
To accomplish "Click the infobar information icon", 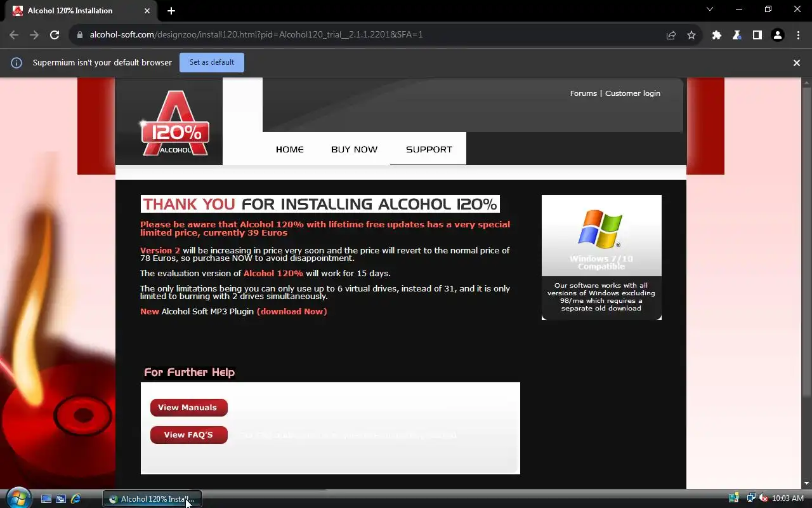I will (x=16, y=63).
